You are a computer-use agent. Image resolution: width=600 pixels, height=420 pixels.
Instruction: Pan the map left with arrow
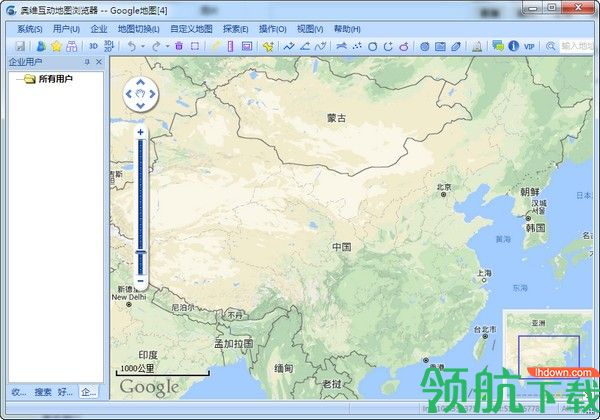[129, 94]
